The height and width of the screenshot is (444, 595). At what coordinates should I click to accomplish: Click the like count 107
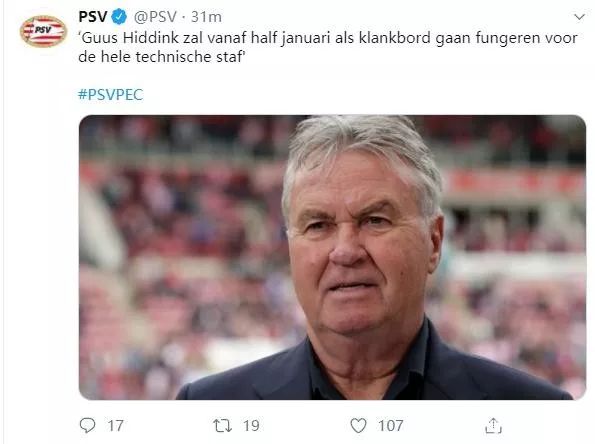(x=390, y=425)
